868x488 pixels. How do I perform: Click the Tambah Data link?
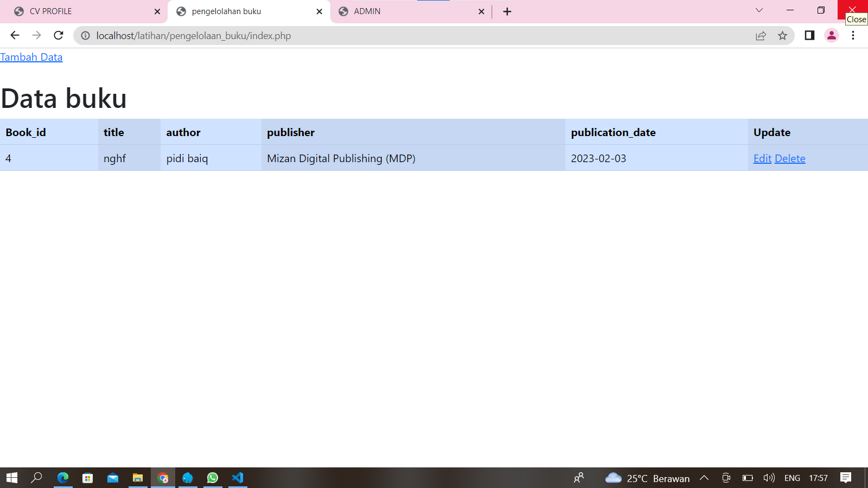pos(31,57)
